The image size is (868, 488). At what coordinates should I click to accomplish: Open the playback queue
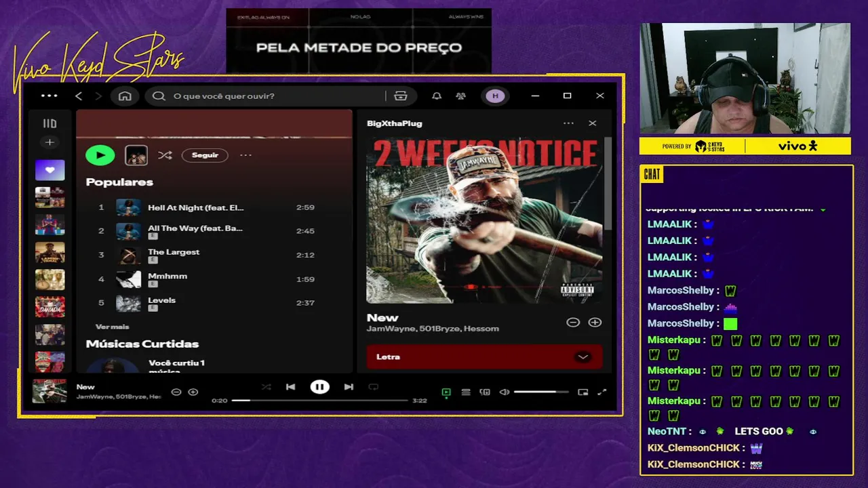click(466, 392)
